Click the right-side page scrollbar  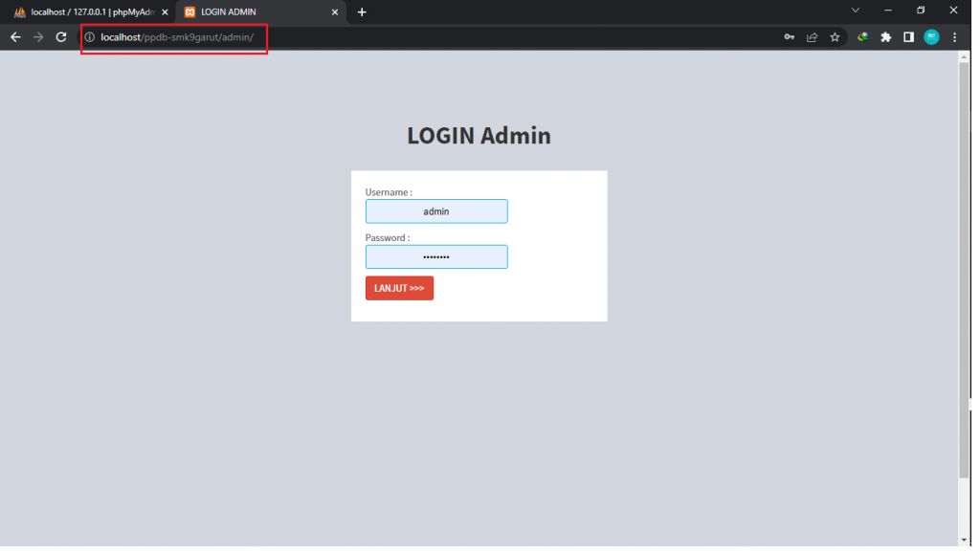(x=966, y=287)
